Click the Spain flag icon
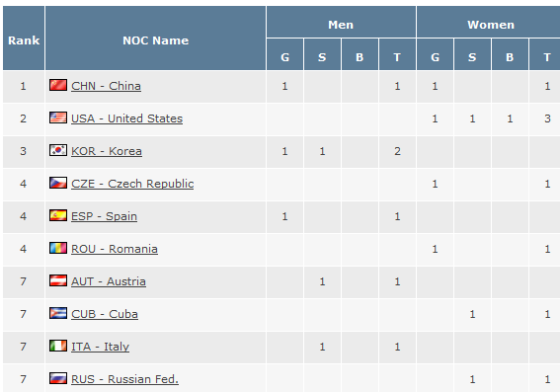Viewport: 560px width, 392px height. [58, 215]
